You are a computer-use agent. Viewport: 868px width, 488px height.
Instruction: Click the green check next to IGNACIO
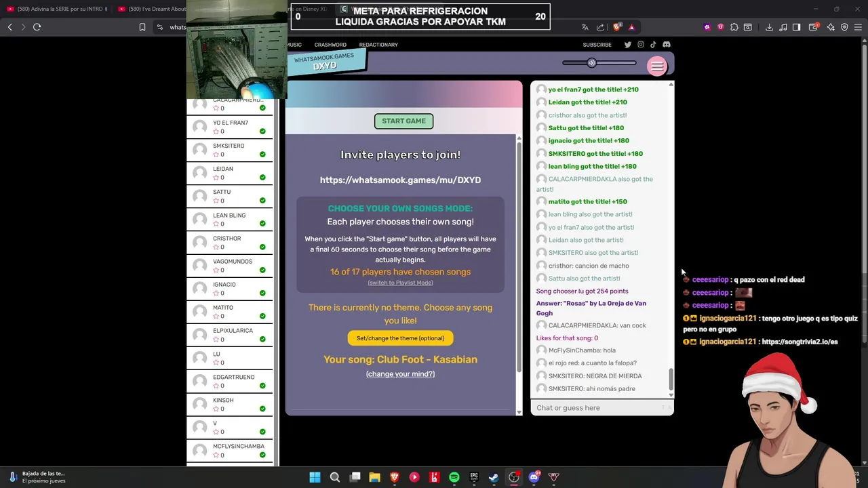point(262,293)
